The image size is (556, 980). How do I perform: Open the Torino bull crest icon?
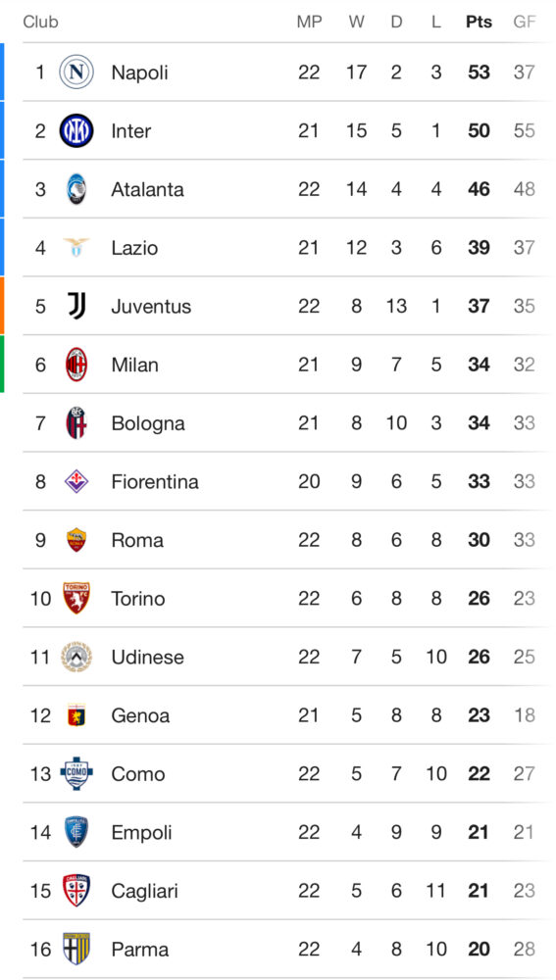coord(76,598)
